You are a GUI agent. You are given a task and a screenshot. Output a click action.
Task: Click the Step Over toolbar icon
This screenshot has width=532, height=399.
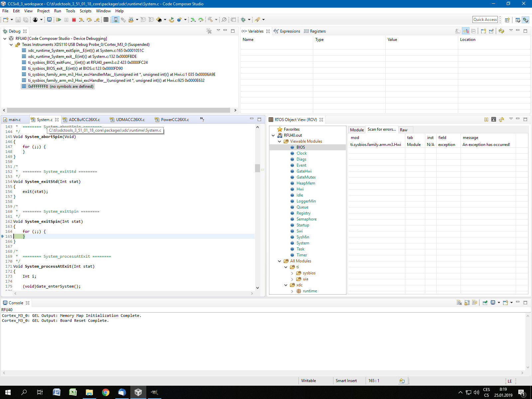click(x=89, y=20)
